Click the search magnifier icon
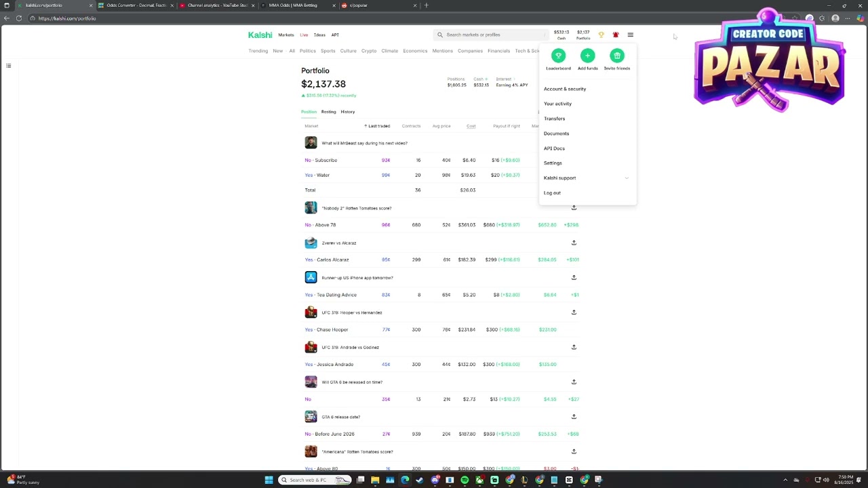868x488 pixels. (x=440, y=35)
